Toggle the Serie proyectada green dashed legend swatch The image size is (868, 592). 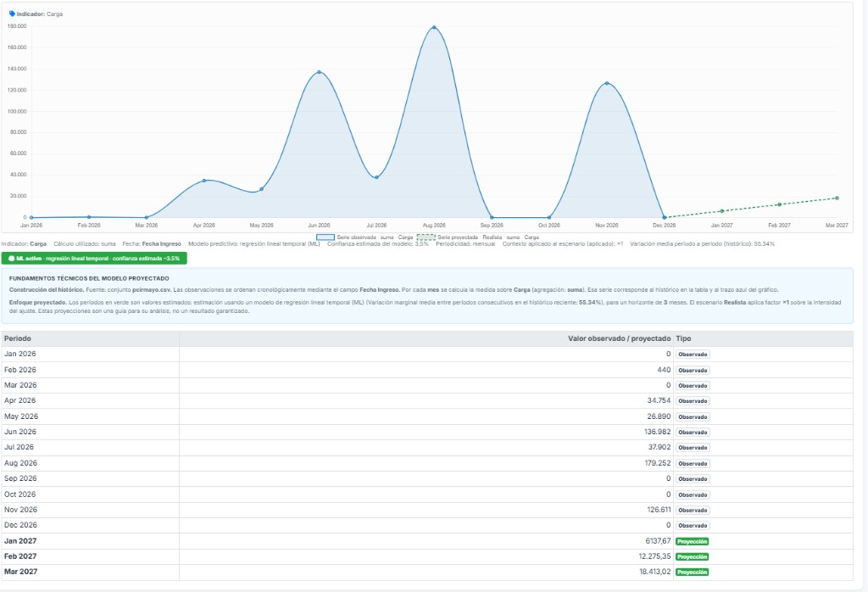tap(426, 237)
